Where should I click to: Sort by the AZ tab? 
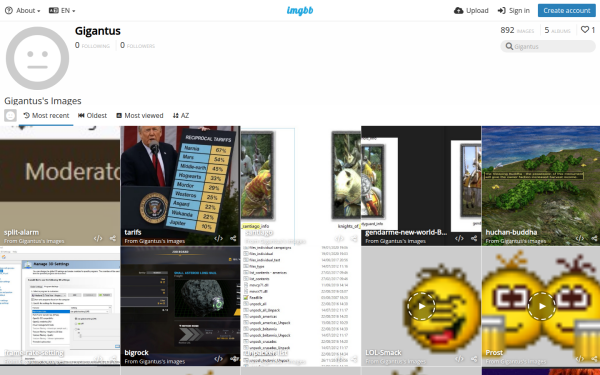(181, 116)
